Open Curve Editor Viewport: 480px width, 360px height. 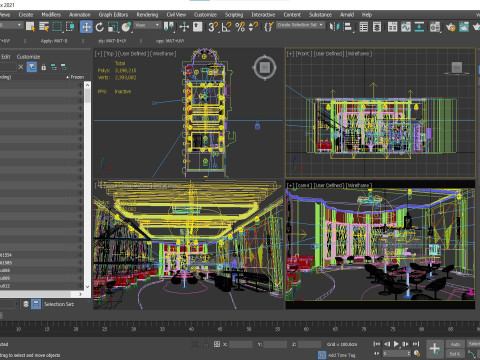pyautogui.click(x=406, y=27)
